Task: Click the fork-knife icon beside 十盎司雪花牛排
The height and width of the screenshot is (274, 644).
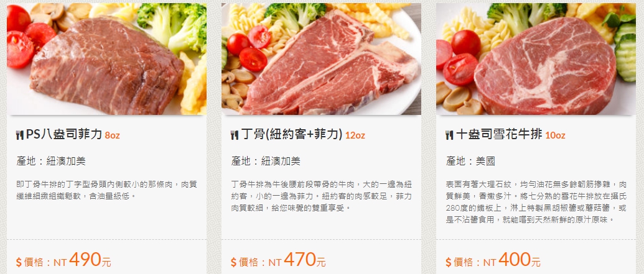Action: coord(449,135)
